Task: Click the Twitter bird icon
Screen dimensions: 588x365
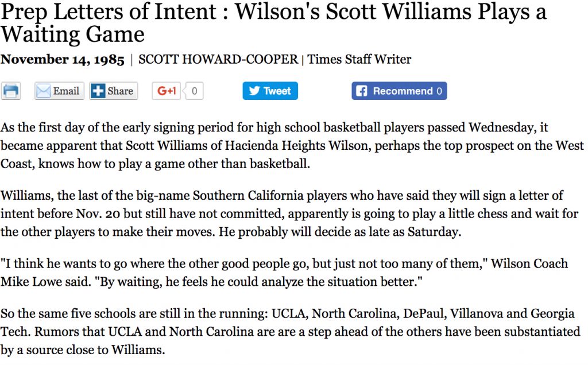Action: (254, 91)
